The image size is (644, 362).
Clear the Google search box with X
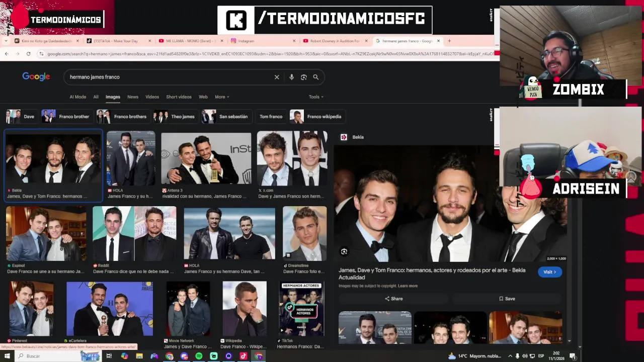277,77
